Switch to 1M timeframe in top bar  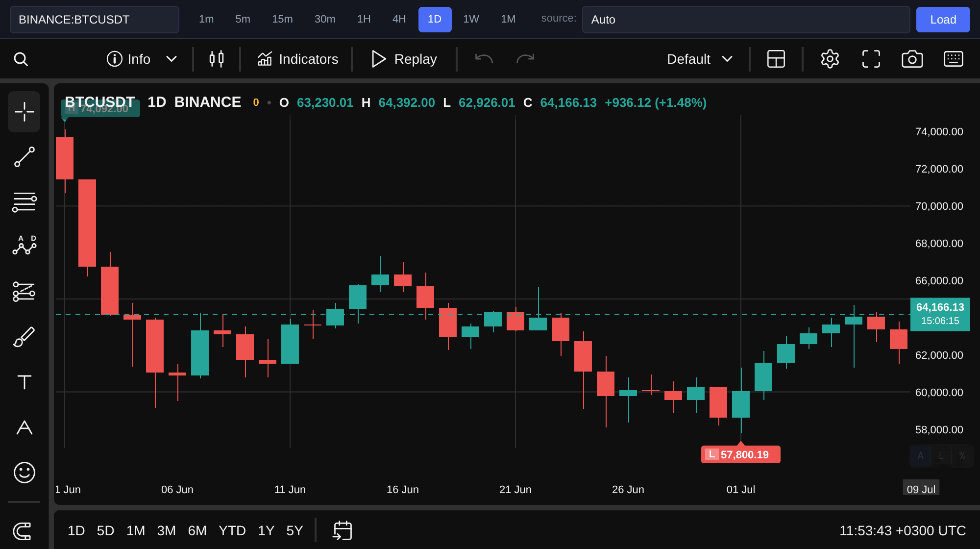point(508,19)
